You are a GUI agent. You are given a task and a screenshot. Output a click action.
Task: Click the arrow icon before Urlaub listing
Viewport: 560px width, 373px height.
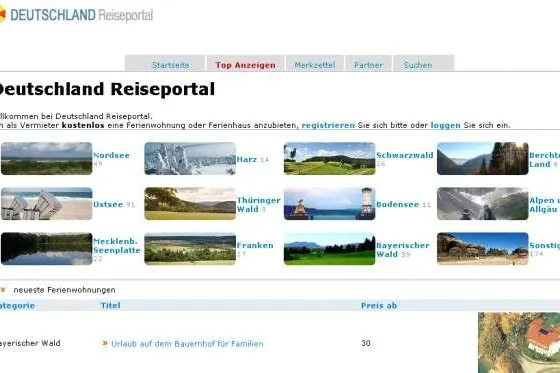105,343
